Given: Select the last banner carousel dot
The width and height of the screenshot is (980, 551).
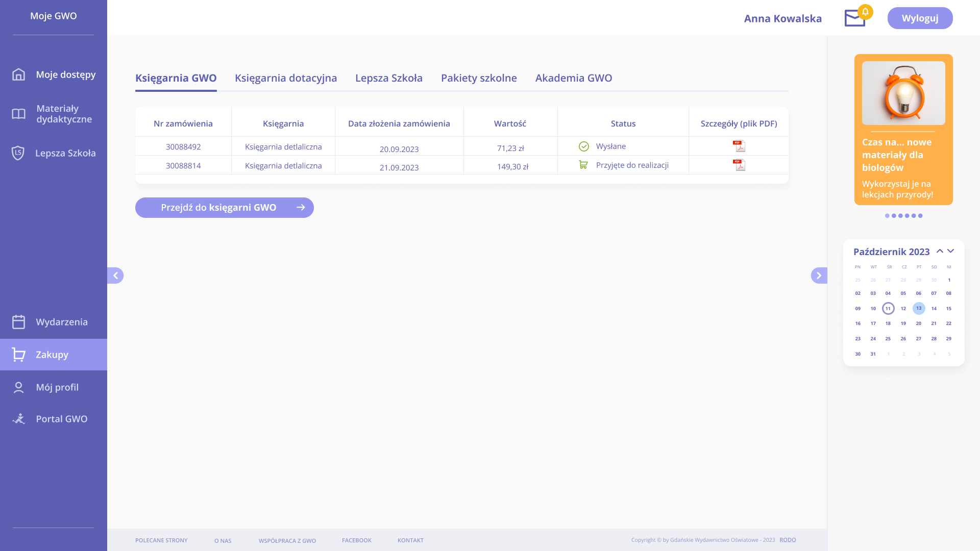Looking at the screenshot, I should (920, 216).
